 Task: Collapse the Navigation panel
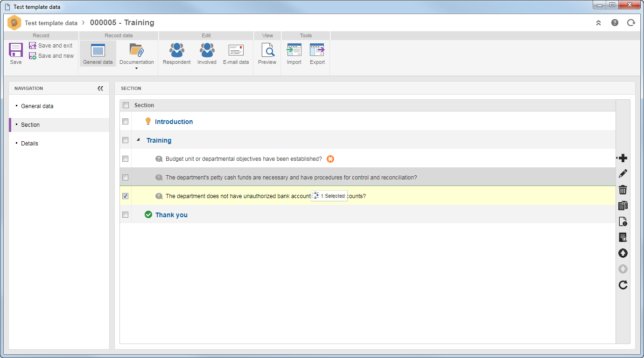(100, 88)
